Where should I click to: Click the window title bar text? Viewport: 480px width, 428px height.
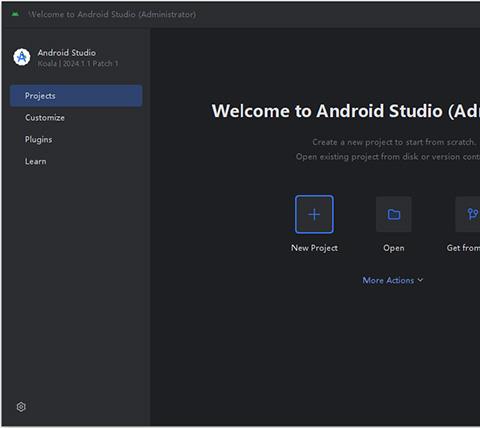pyautogui.click(x=112, y=14)
